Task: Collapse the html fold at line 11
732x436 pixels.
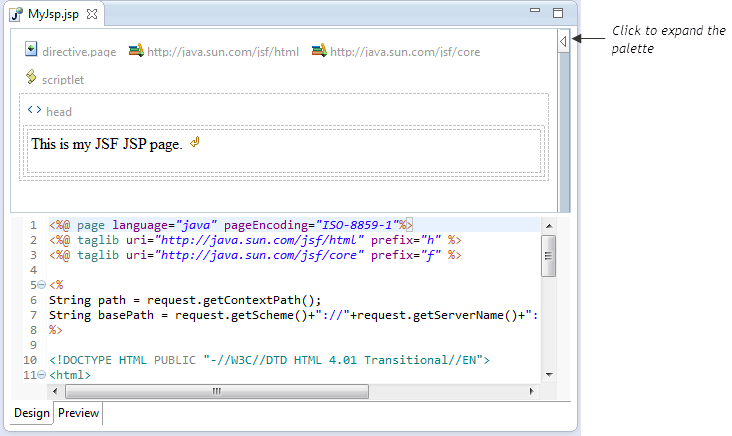Action: tap(41, 375)
